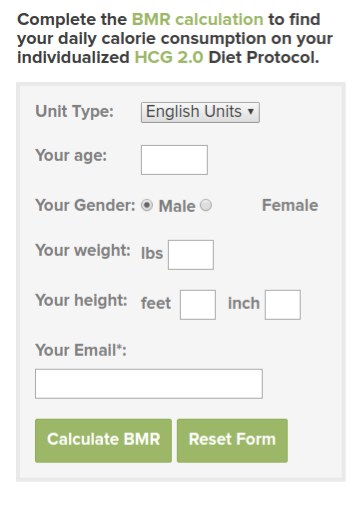362x506 pixels.
Task: Click the English Units dropdown arrow
Action: point(251,112)
